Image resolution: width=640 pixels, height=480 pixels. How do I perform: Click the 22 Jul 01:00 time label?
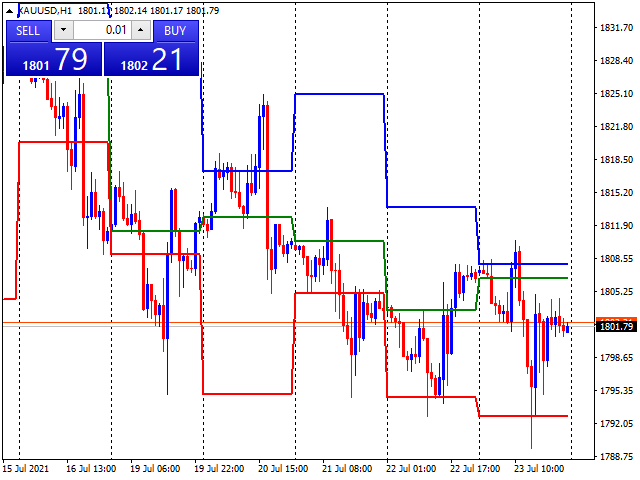(x=411, y=469)
